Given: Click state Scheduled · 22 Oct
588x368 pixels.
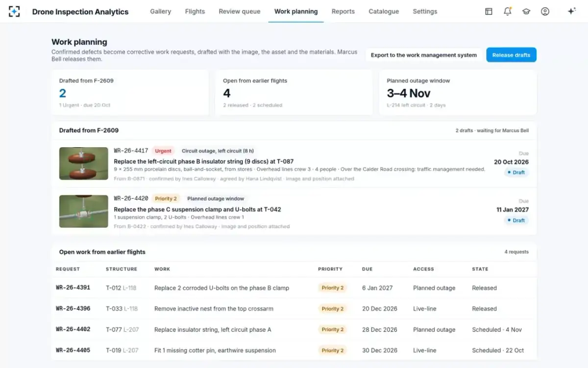Looking at the screenshot, I should click(498, 350).
